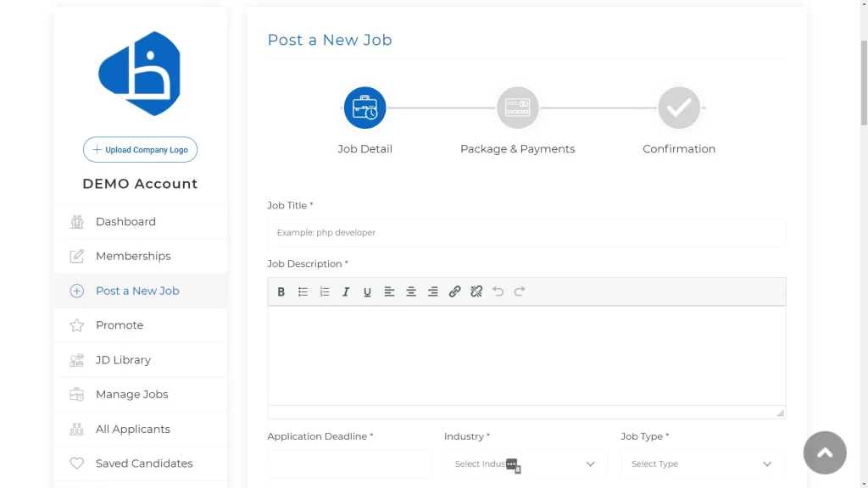
Task: Insert a hyperlink in description
Action: [x=454, y=291]
